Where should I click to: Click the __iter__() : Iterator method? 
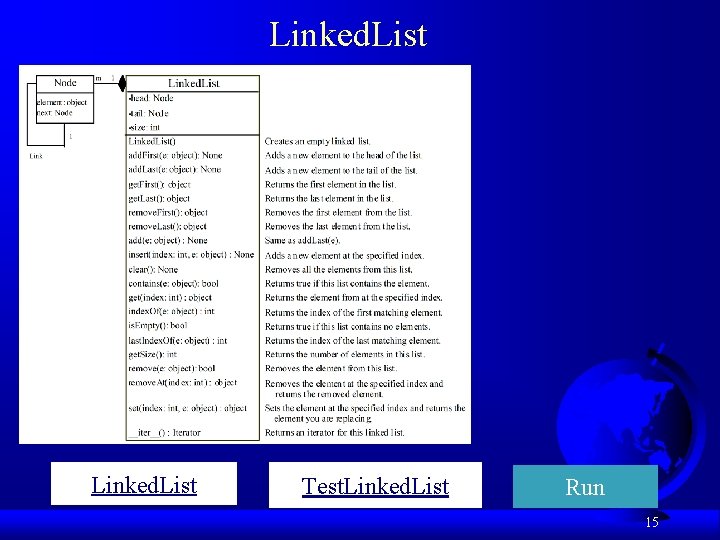(164, 433)
